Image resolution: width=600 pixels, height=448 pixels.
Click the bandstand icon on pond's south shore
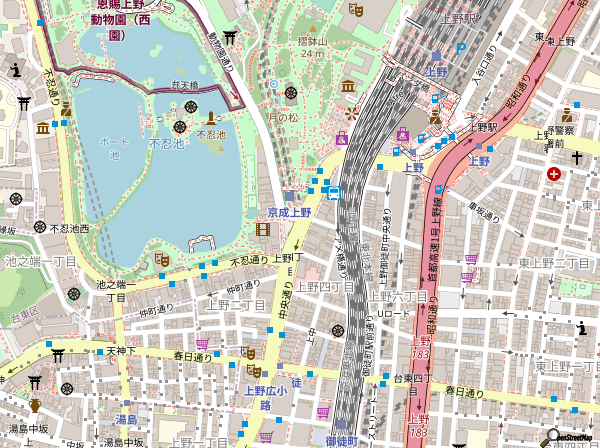click(x=201, y=243)
